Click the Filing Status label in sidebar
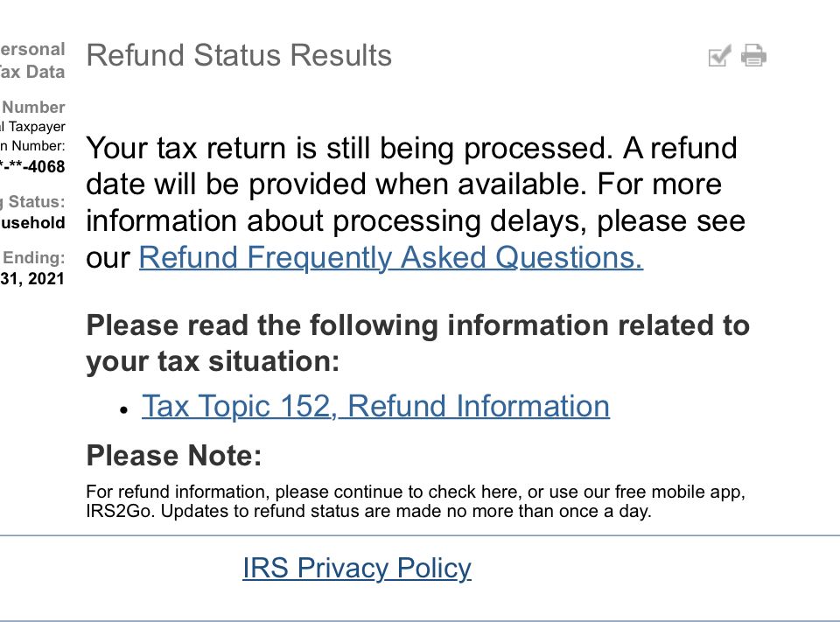 (x=32, y=201)
